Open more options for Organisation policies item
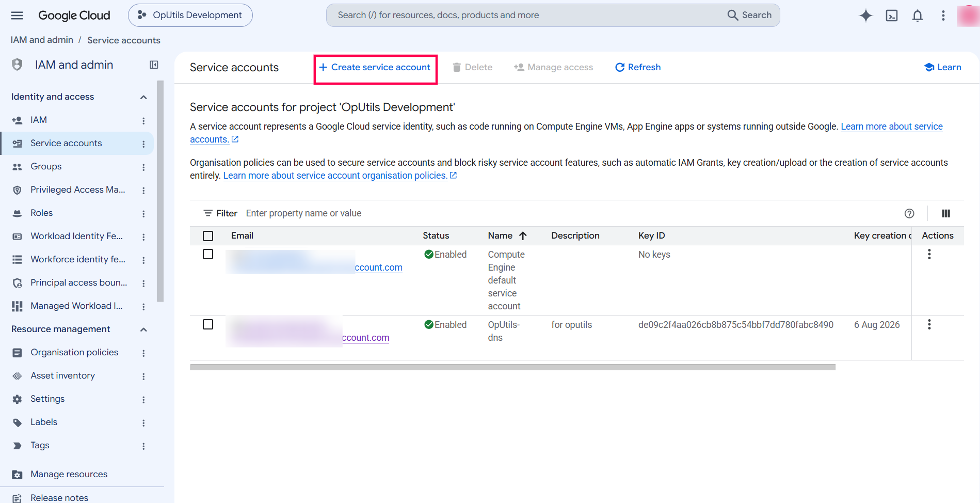This screenshot has height=503, width=980. click(x=143, y=353)
